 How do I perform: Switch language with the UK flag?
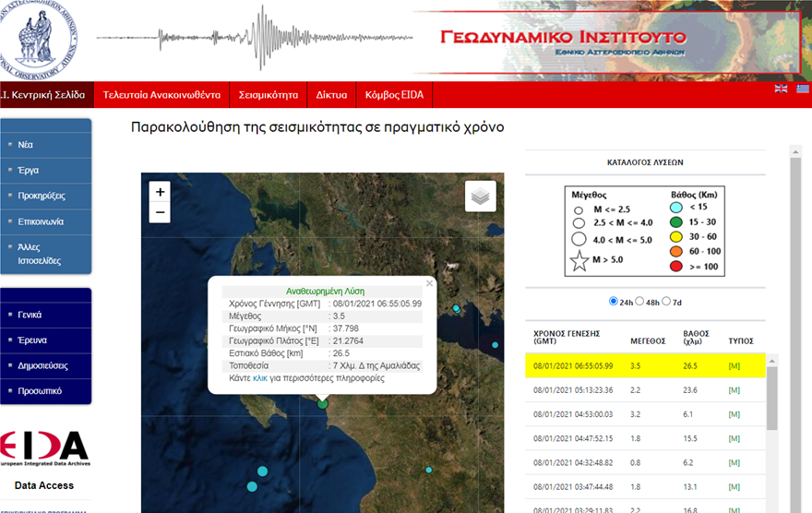click(x=781, y=89)
